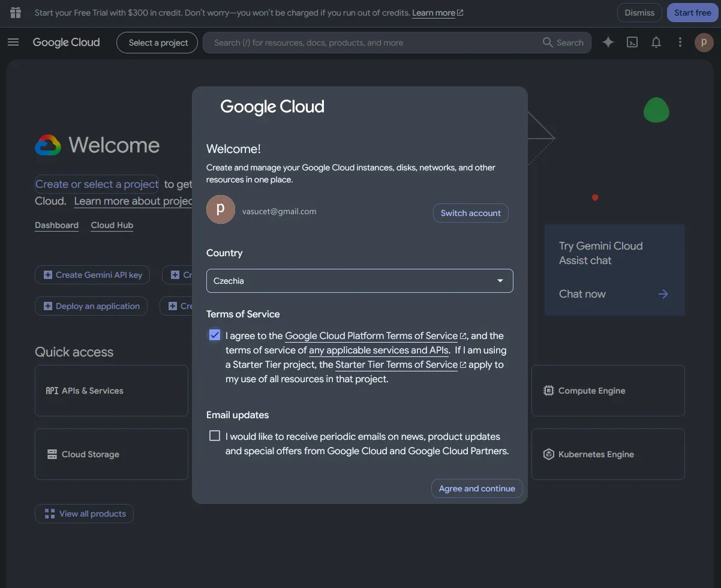Uncheck the Terms of Service agreement checkbox
Screen dimensions: 721x588
[x=215, y=335]
